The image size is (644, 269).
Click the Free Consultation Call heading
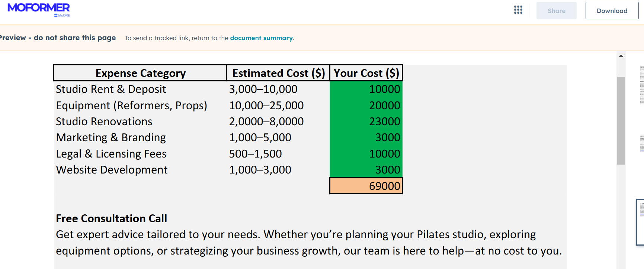pyautogui.click(x=111, y=218)
